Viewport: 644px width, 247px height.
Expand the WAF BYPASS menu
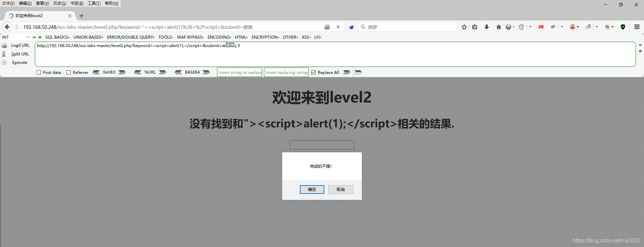point(191,37)
